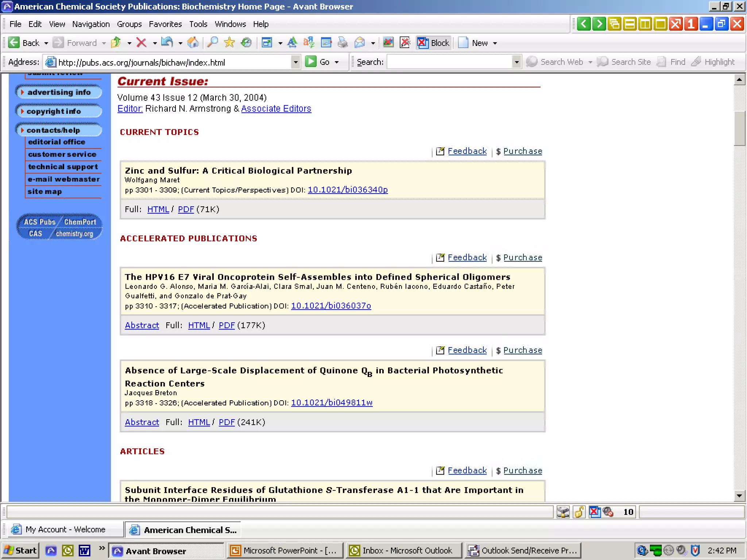Click the Favorites star icon
The height and width of the screenshot is (560, 747).
click(x=229, y=43)
